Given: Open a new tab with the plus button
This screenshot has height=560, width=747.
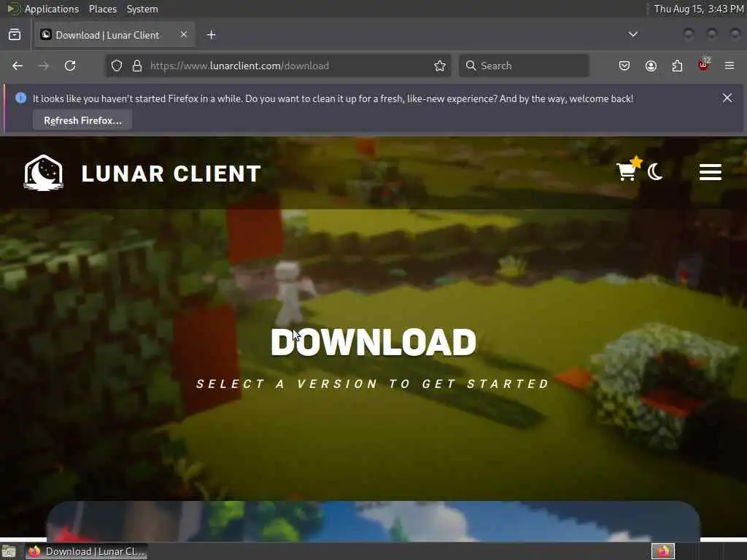Looking at the screenshot, I should (211, 35).
